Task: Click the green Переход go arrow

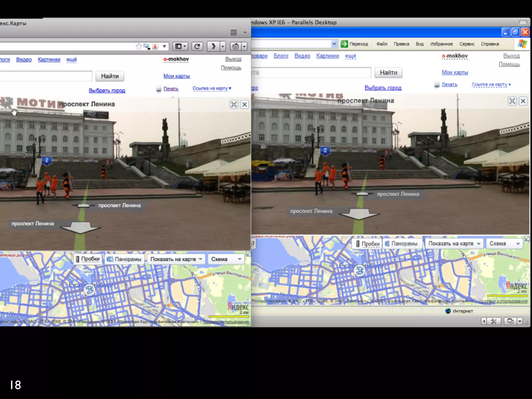Action: tap(344, 44)
